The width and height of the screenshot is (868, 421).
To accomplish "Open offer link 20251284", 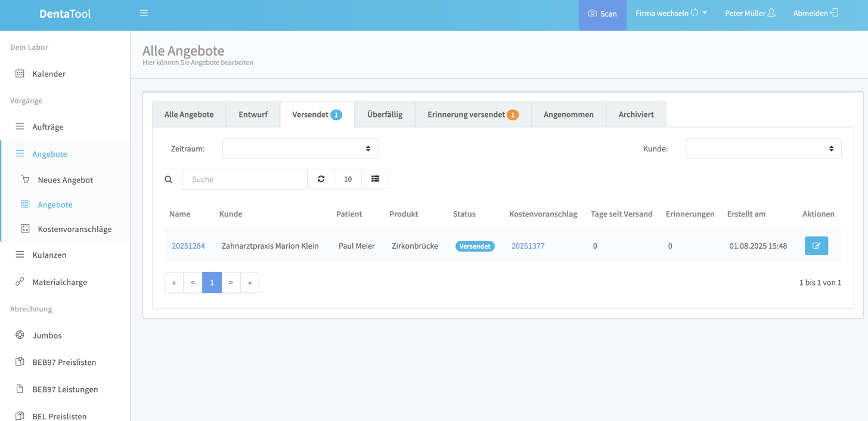I will (188, 246).
